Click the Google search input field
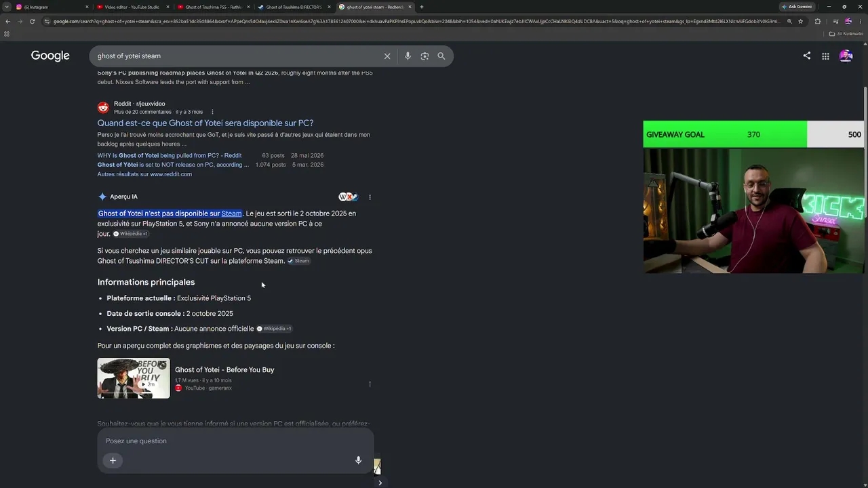This screenshot has width=868, height=488. 237,56
